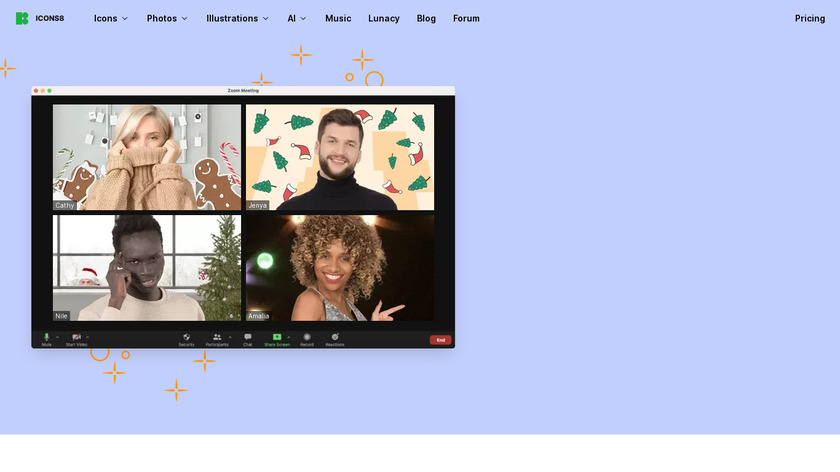Select Jenya's video tile
Viewport: 840px width, 472px height.
pos(340,157)
